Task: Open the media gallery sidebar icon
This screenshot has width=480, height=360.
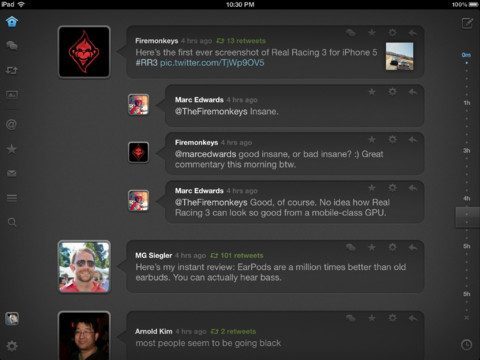Action: [12, 94]
